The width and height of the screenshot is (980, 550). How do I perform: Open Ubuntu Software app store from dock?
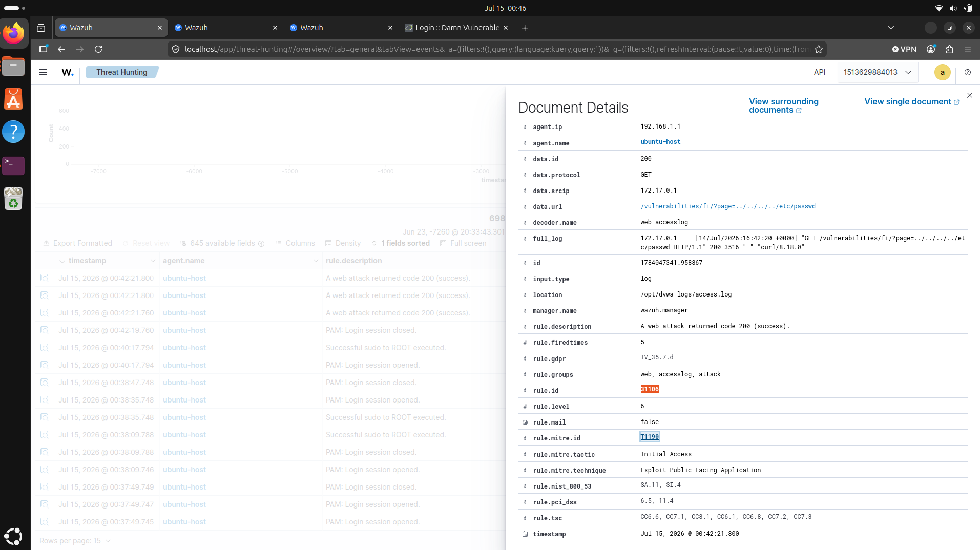coord(13,99)
